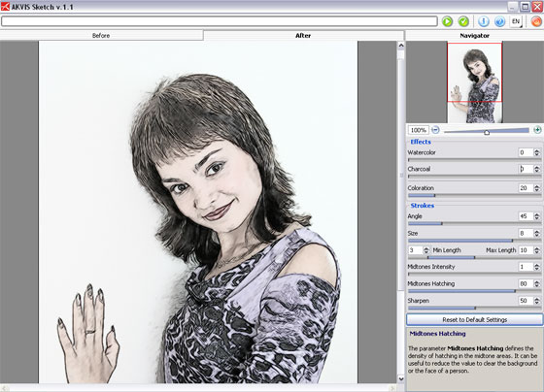Switch to the Before tab

101,35
